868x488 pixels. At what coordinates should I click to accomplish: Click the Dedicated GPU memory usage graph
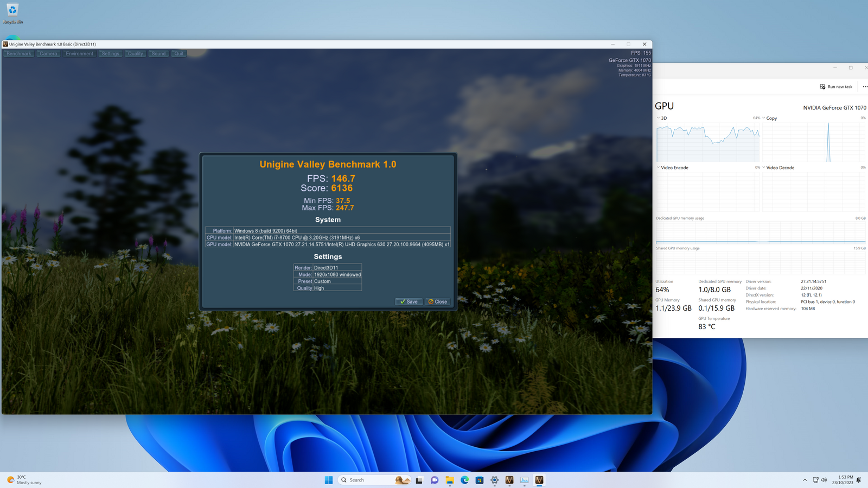(x=761, y=232)
